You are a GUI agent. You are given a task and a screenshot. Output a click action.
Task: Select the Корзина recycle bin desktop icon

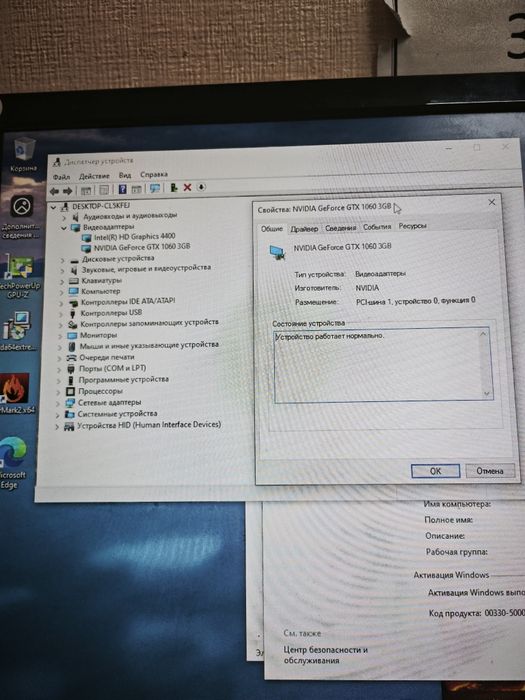(x=23, y=155)
